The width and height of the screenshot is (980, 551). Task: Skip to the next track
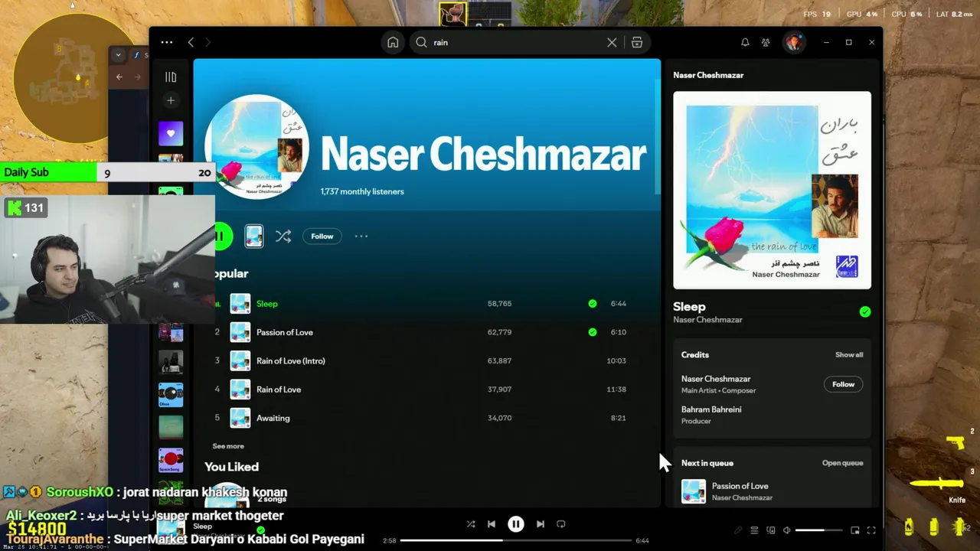click(541, 524)
